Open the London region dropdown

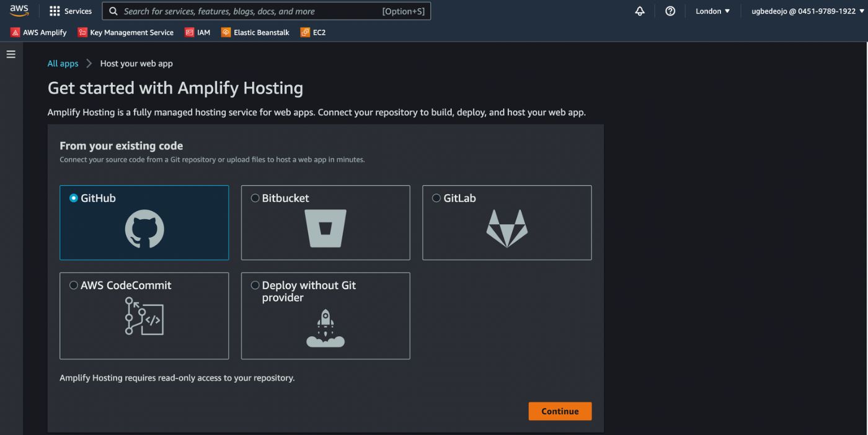coord(713,11)
